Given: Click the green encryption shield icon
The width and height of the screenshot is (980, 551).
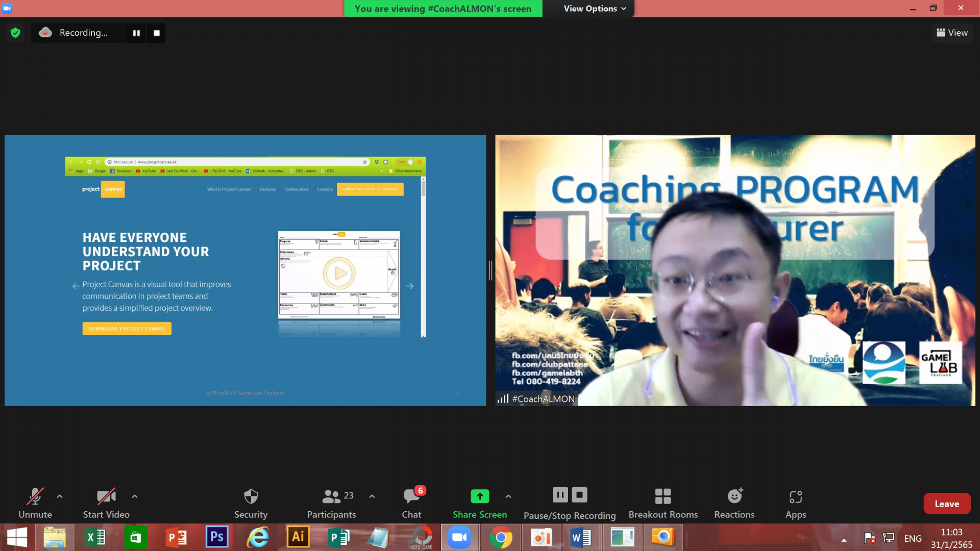Looking at the screenshot, I should click(x=15, y=33).
